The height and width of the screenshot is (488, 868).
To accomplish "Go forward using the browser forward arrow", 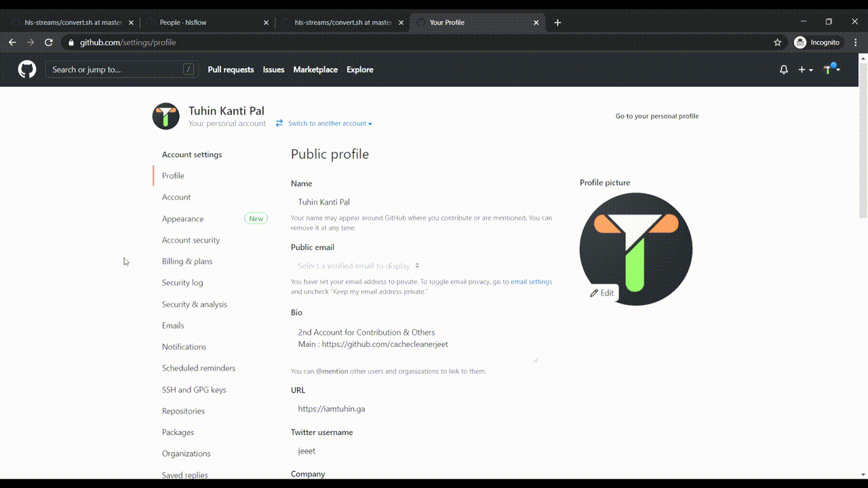I will (x=31, y=42).
